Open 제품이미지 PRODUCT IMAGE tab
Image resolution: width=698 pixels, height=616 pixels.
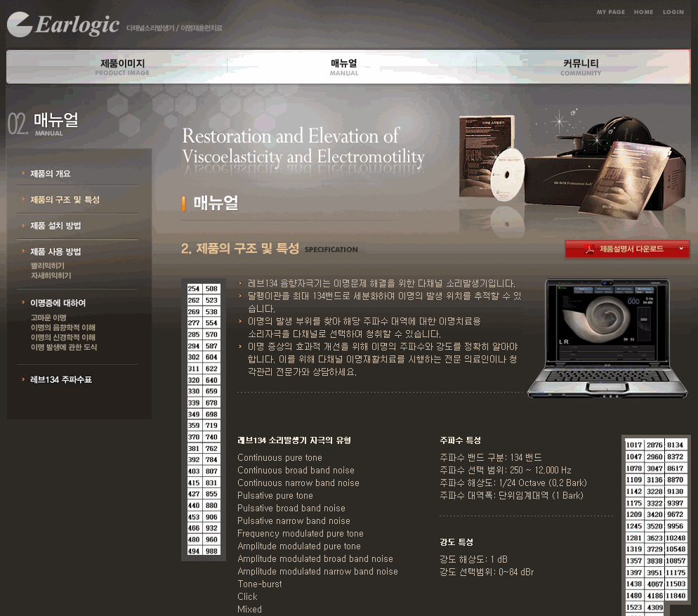(x=122, y=67)
